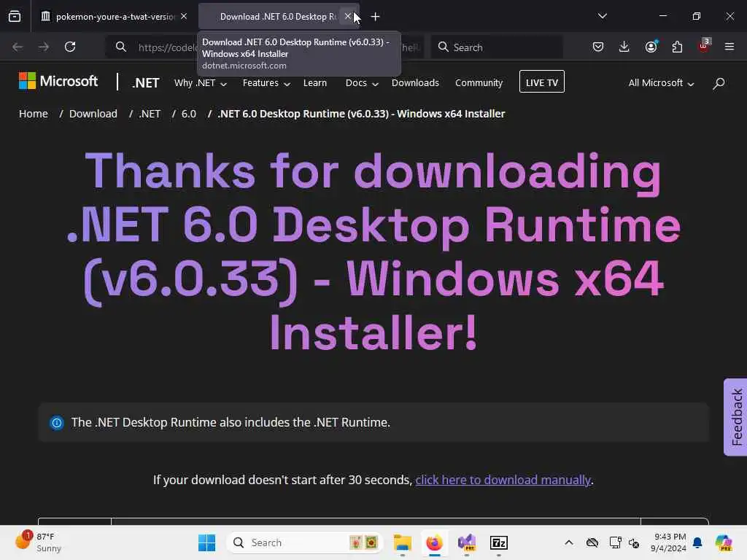Click the muted volume tray icon
Screen dimensions: 747x560
[634, 542]
